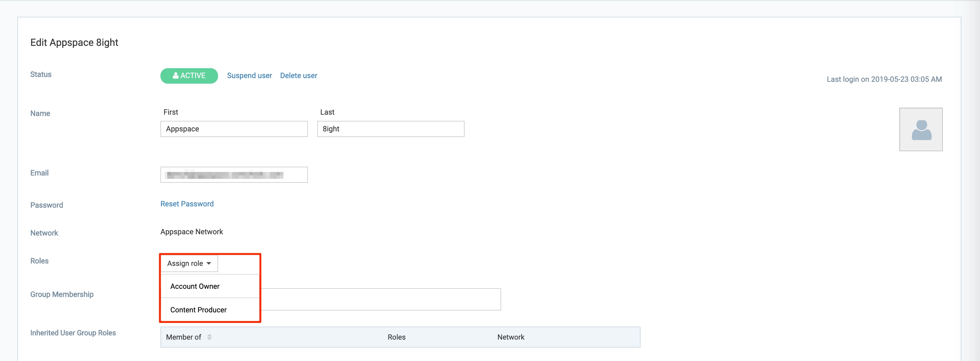Focus the Last name field containing 8ight
This screenshot has width=980, height=361.
390,129
